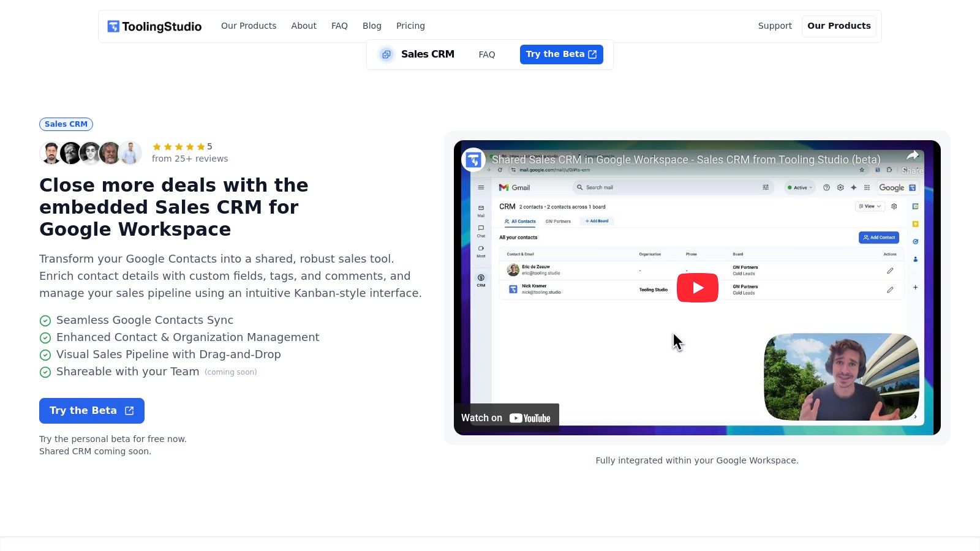Screen dimensions: 980x551
Task: Click the ToolingStudio logo
Action: [154, 26]
